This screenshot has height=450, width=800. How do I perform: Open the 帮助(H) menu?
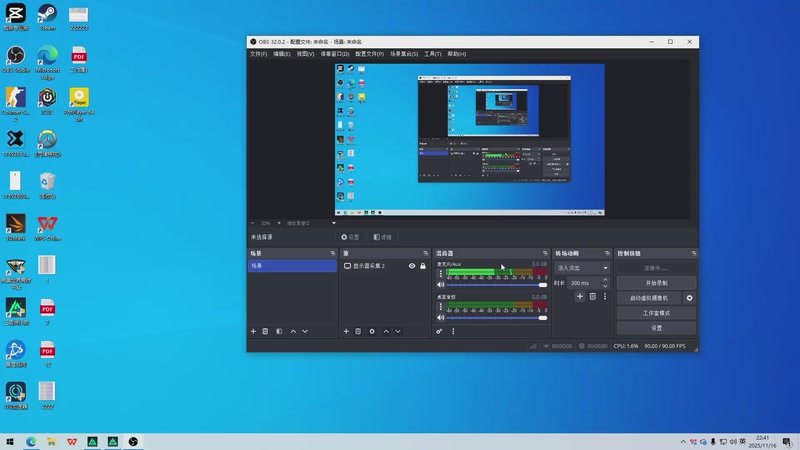tap(457, 54)
